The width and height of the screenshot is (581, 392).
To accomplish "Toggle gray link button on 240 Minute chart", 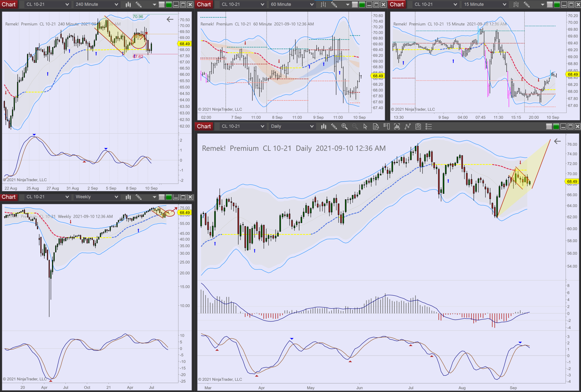I will [x=162, y=4].
